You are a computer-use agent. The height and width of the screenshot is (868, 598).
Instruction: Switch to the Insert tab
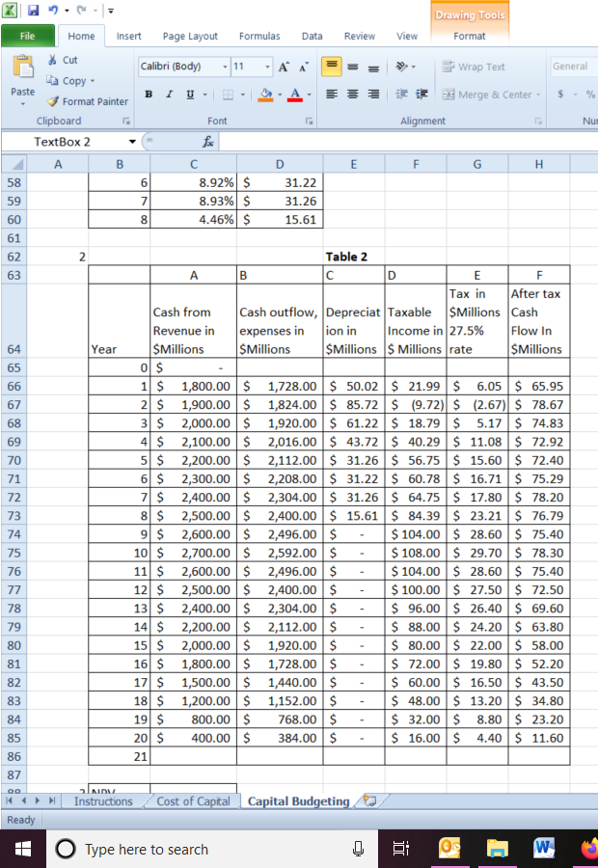click(x=128, y=36)
